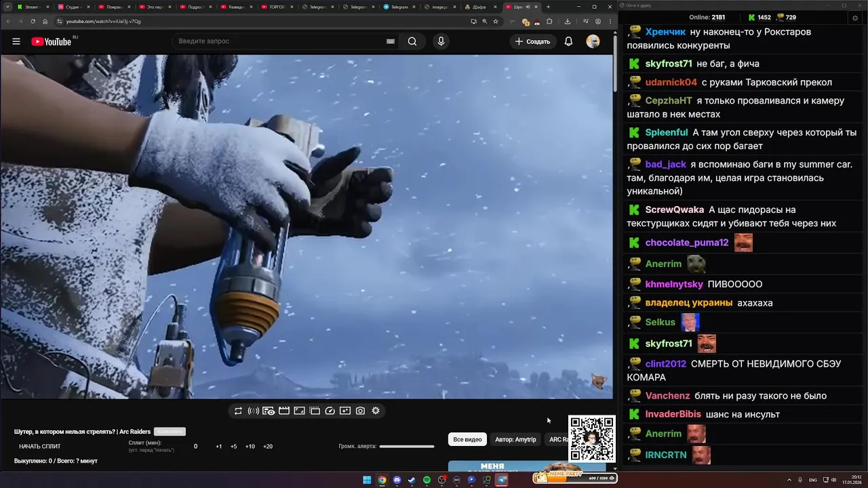Viewport: 868px width, 488px height.
Task: Add +5 minutes to split
Action: pos(234,447)
